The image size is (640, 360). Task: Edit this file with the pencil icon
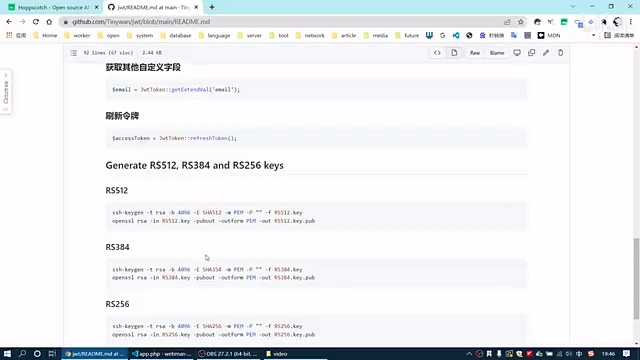[546, 53]
